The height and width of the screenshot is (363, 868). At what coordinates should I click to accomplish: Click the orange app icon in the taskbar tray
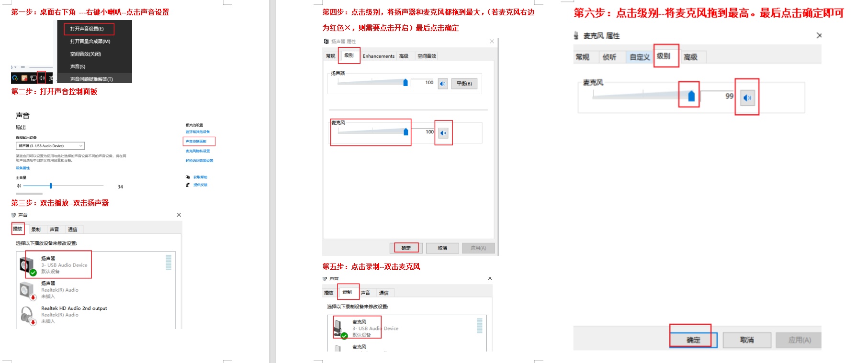(x=24, y=78)
